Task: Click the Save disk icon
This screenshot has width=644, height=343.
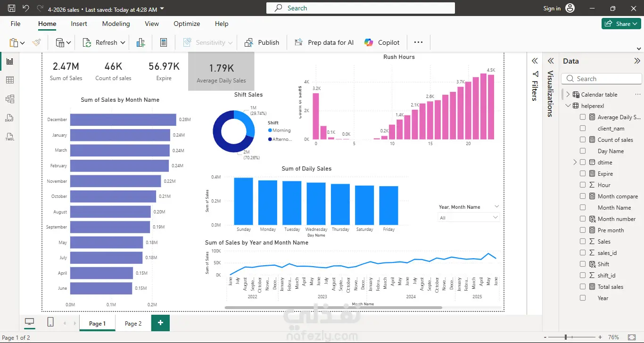Action: click(x=12, y=8)
